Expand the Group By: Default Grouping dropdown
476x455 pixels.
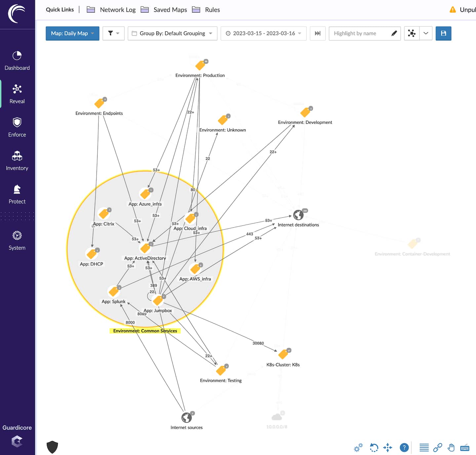tap(172, 33)
